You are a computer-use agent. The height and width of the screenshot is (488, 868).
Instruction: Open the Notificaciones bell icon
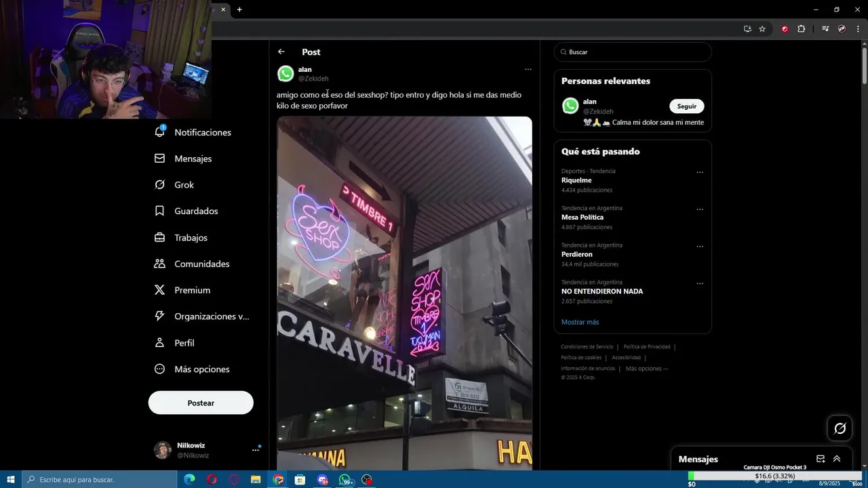160,131
